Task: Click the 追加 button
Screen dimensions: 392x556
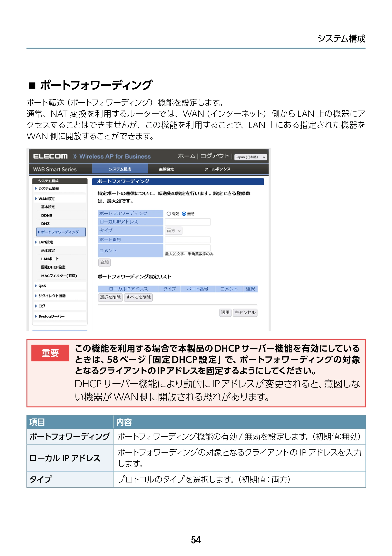Action: pos(104,262)
